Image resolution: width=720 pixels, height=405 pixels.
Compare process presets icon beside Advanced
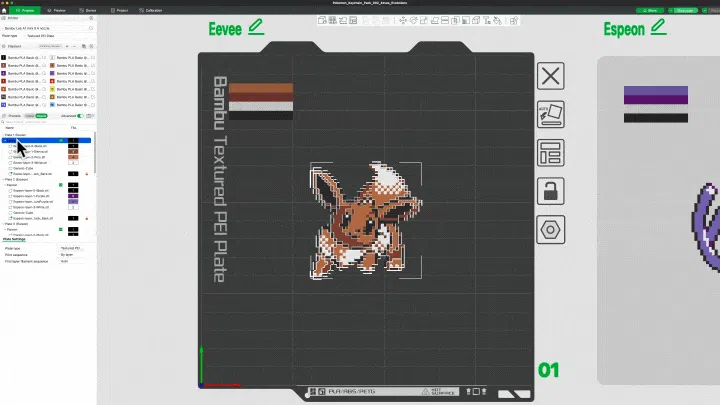click(90, 116)
